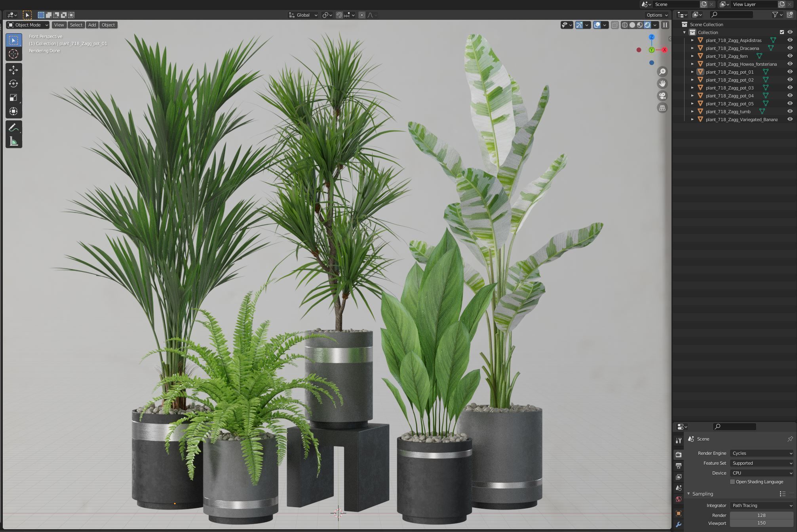Viewport: 797px width, 532px height.
Task: Pin the Scene properties context
Action: (790, 439)
